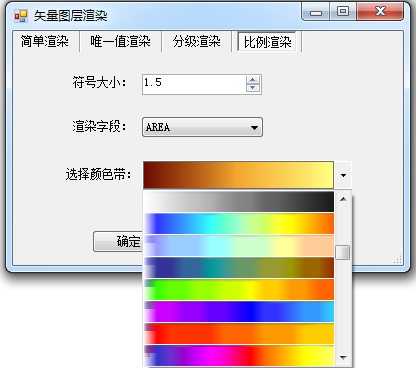
Task: Choose the red-to-orange color ramp
Action: (239, 333)
